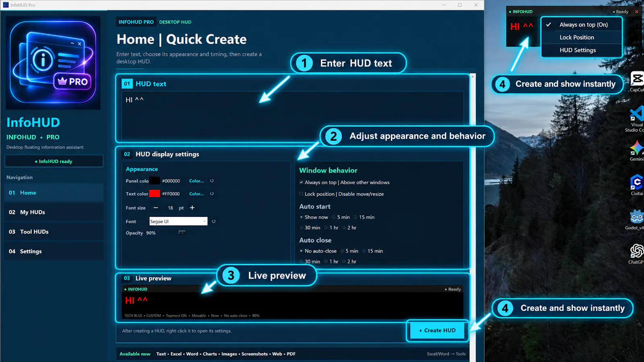Screen dimensions: 644x362
Task: Open 03 Tool HUDs navigation item
Action: coord(54,232)
